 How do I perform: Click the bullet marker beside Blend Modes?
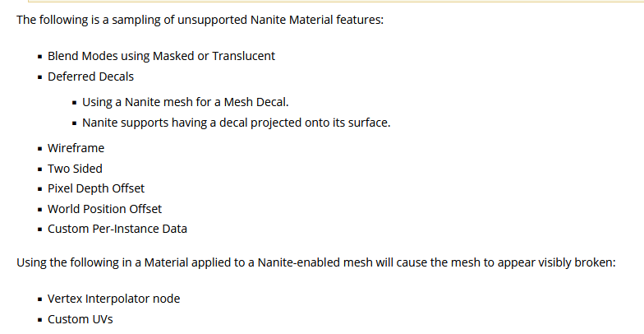pos(39,56)
